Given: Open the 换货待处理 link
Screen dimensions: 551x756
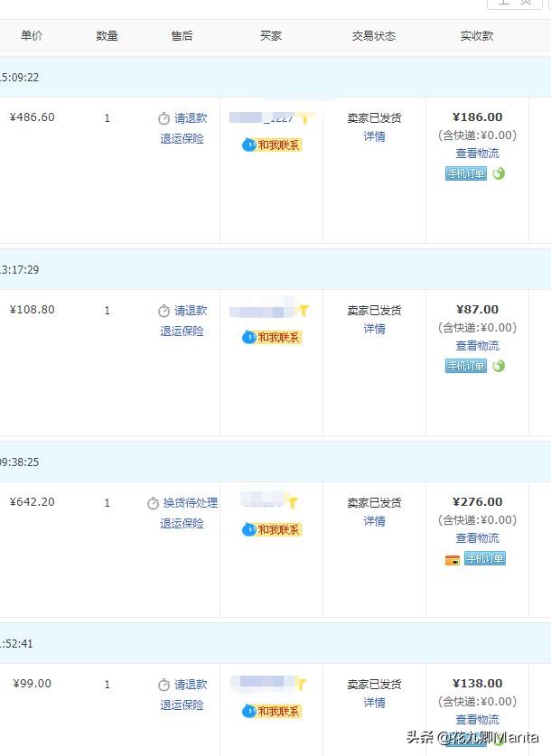Looking at the screenshot, I should [x=191, y=503].
